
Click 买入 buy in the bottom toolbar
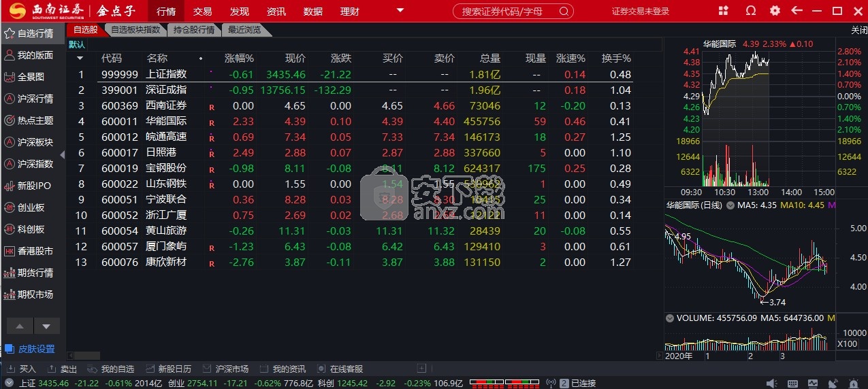pyautogui.click(x=22, y=369)
